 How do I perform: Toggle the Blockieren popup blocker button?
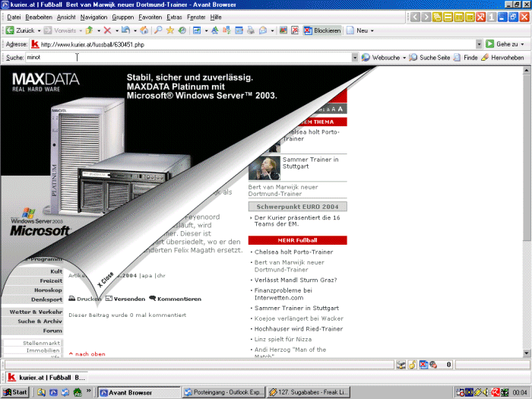322,30
